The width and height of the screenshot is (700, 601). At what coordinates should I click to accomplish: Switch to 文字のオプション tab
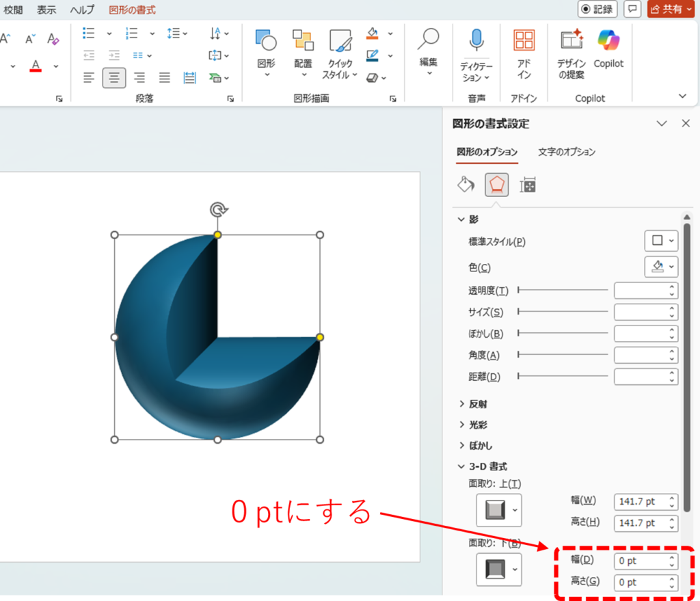point(566,152)
